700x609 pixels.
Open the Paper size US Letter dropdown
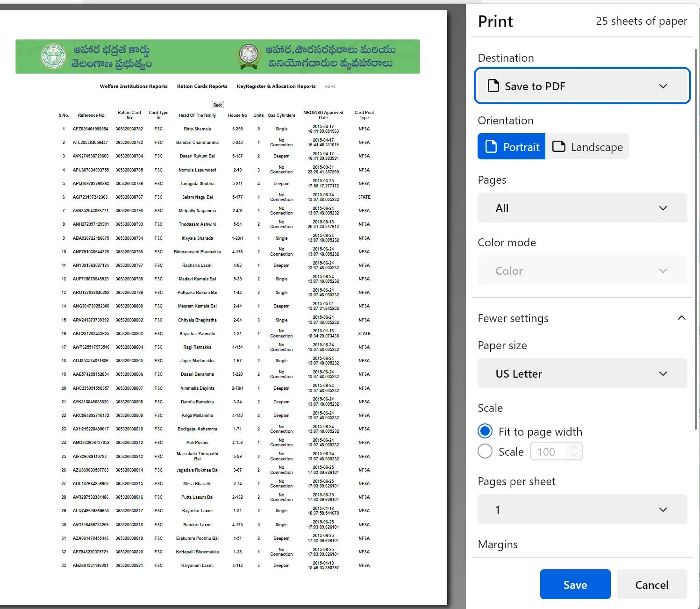[582, 373]
